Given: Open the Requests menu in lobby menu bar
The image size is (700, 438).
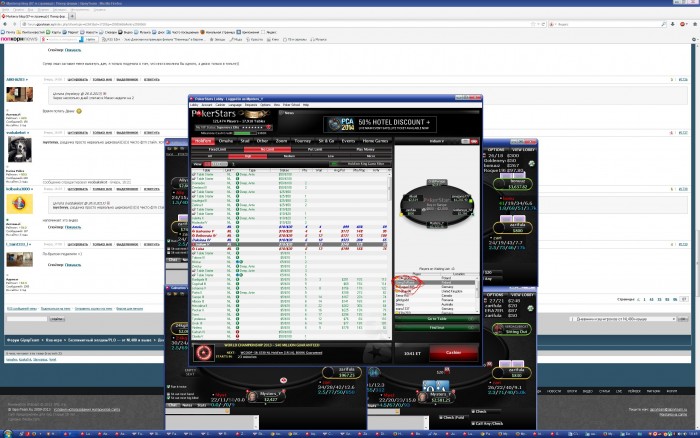Looking at the screenshot, I should pos(251,105).
